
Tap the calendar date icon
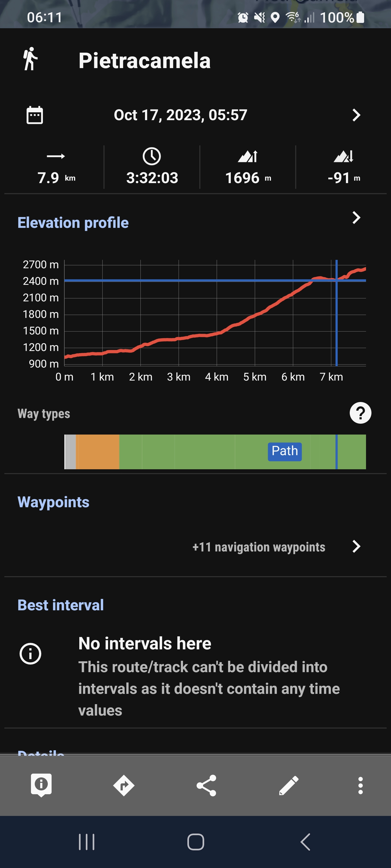(x=34, y=115)
